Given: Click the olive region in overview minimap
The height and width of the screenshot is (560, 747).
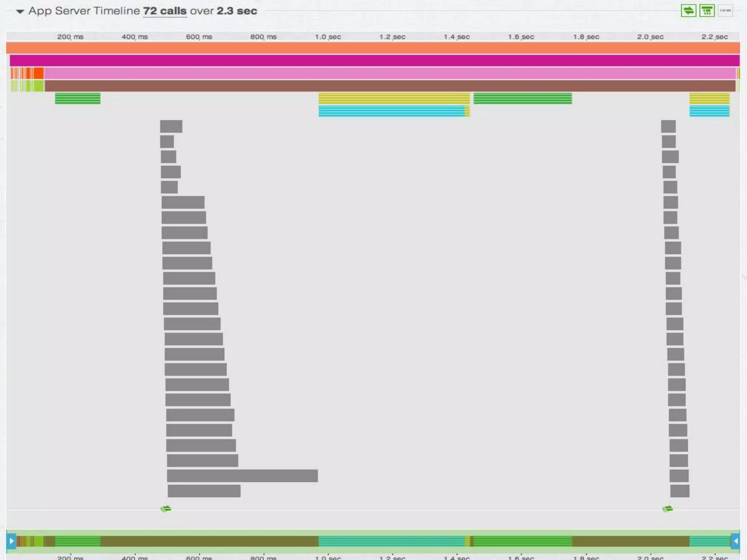Looking at the screenshot, I should (x=209, y=541).
